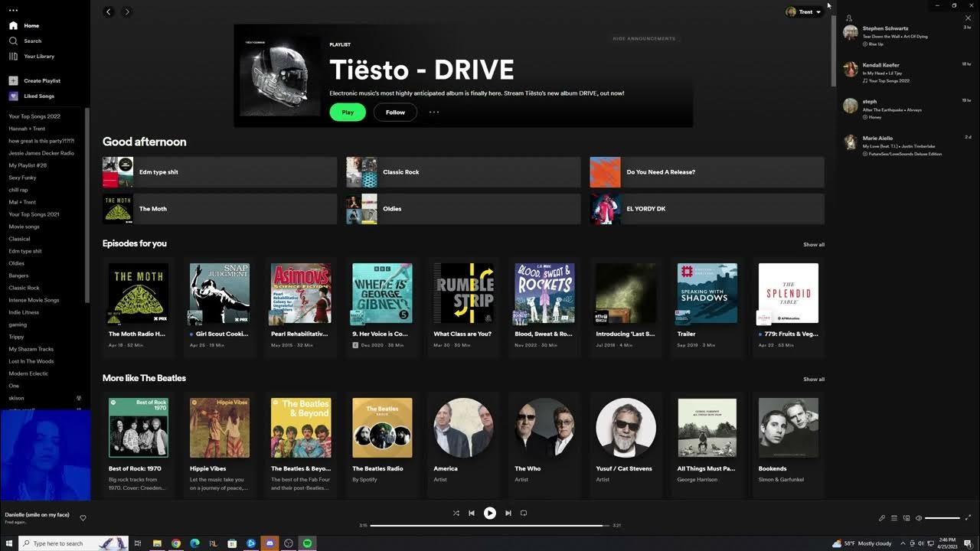
Task: Click the Create Playlist plus icon
Action: [13, 80]
